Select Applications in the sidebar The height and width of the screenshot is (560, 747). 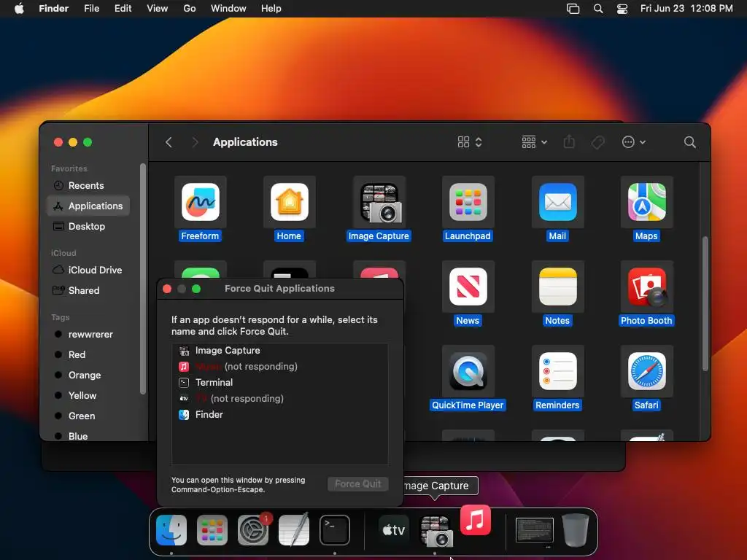point(88,206)
